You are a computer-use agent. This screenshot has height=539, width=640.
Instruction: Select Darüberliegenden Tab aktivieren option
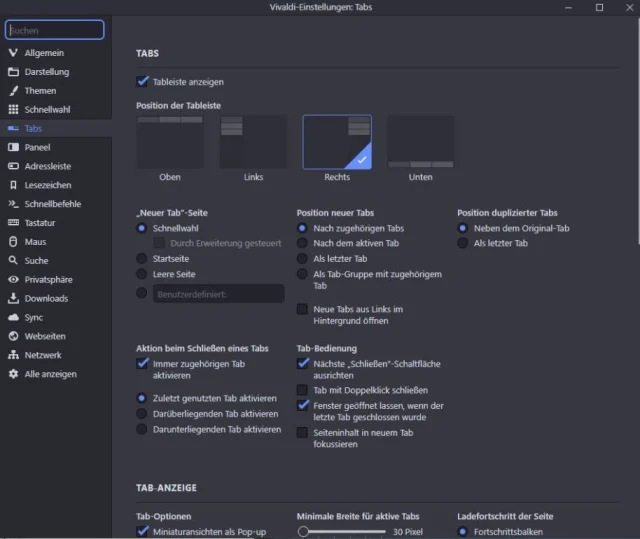(142, 414)
